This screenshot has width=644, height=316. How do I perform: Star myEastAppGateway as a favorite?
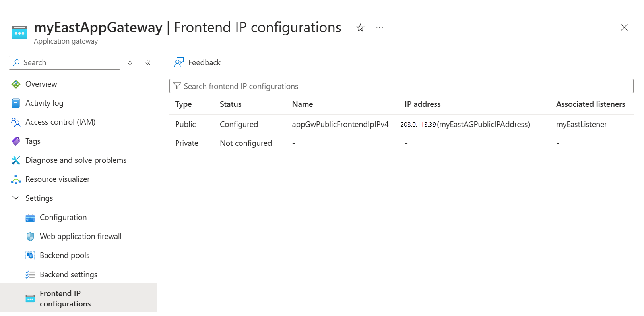(360, 28)
